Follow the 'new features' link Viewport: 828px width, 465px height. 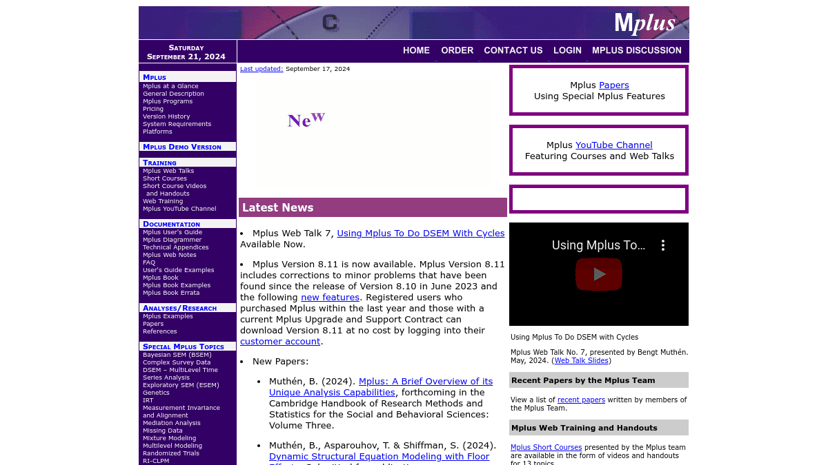coord(330,297)
